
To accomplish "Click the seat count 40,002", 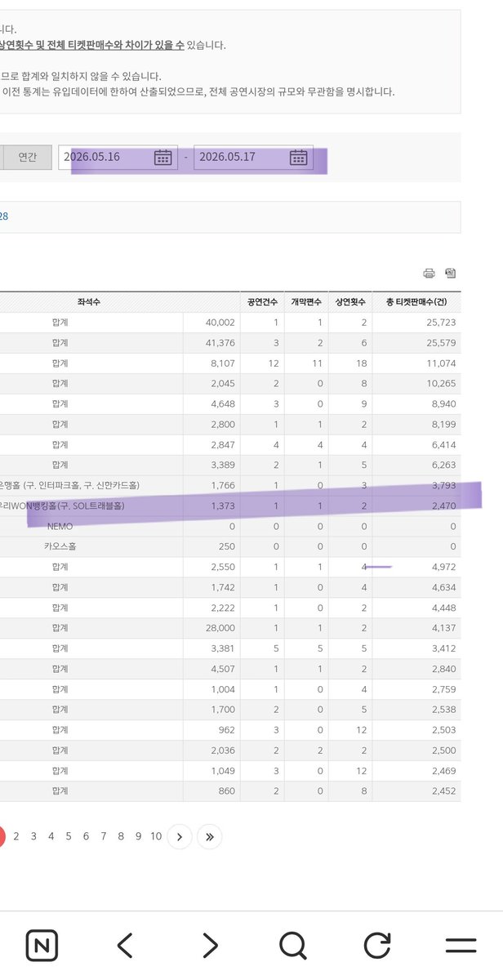I will click(x=220, y=323).
